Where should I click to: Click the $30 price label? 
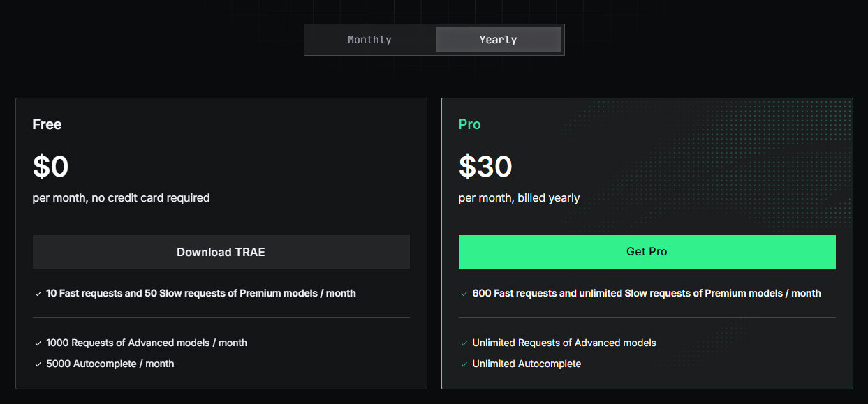(485, 167)
